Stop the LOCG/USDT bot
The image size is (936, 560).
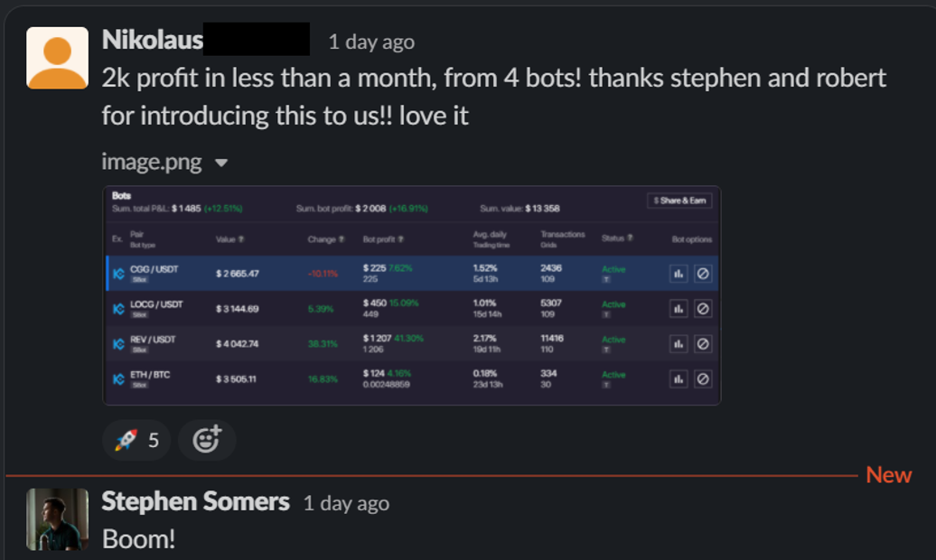click(x=702, y=309)
